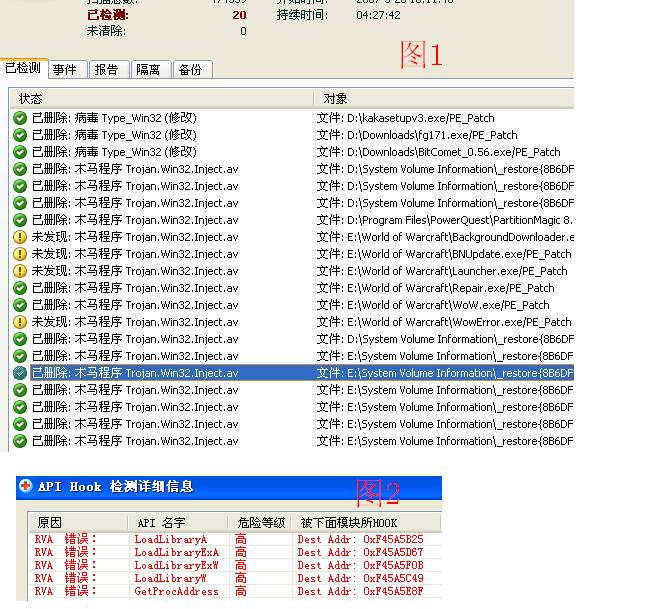Select file path D:\kakasetupv3.exe/PE_Patch
The width and height of the screenshot is (648, 609).
[x=405, y=118]
